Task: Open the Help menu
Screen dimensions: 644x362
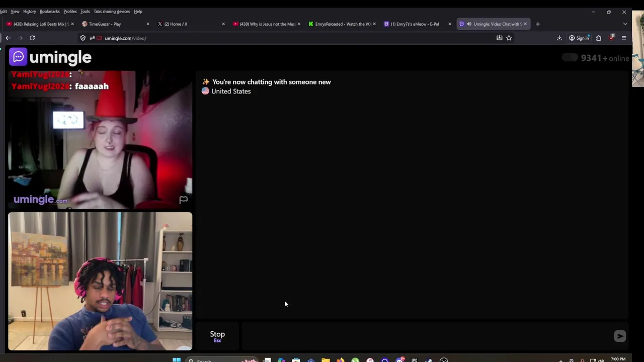Action: pyautogui.click(x=138, y=11)
